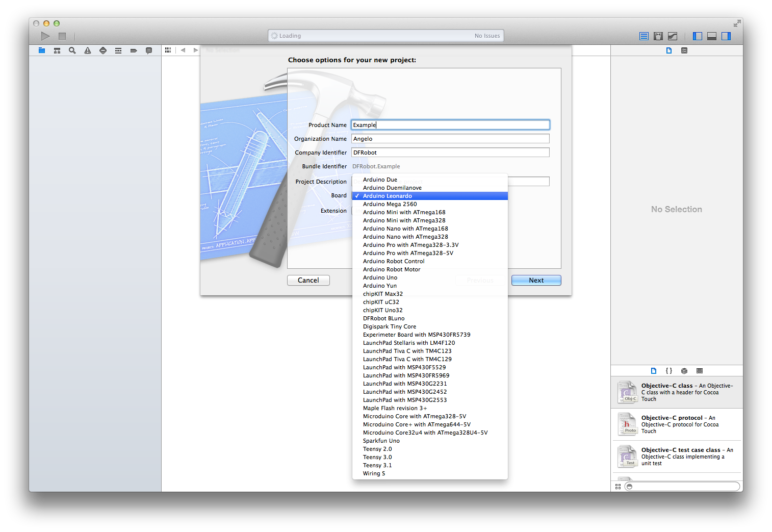The height and width of the screenshot is (532, 772).
Task: Click the Cancel button
Action: click(x=308, y=280)
